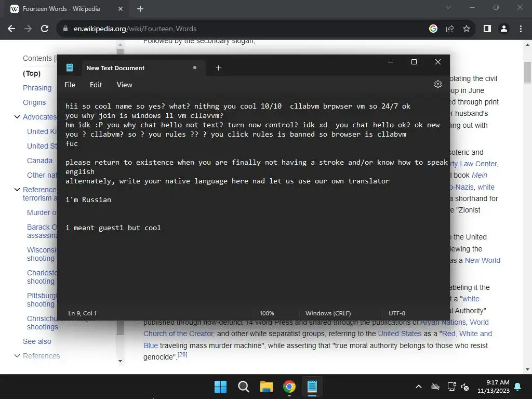Image resolution: width=532 pixels, height=399 pixels.
Task: Open the File menu in Notepad
Action: point(70,85)
